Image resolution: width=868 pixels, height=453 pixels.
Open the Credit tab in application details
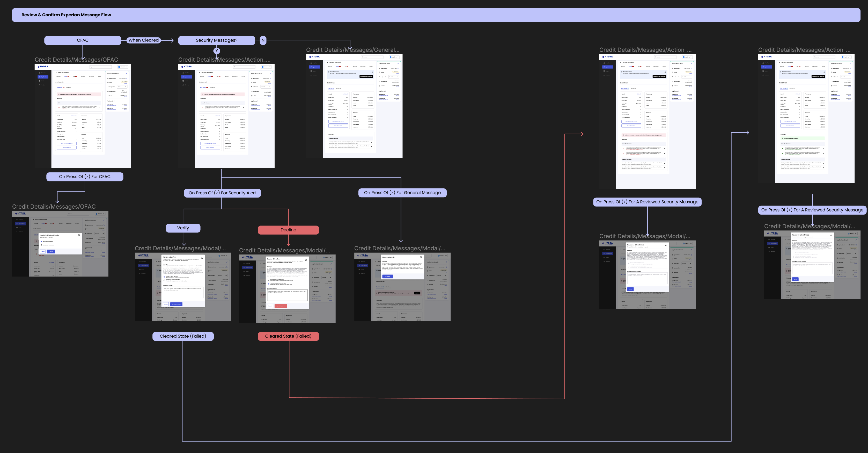click(66, 76)
